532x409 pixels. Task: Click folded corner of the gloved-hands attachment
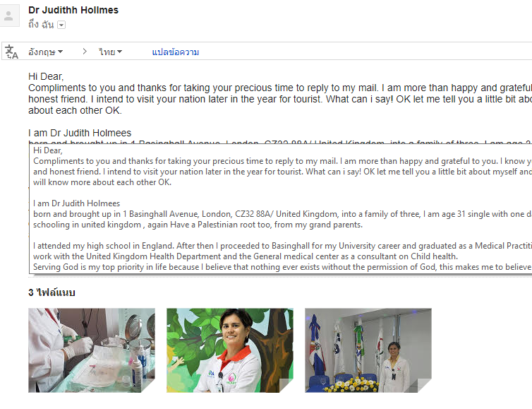click(x=148, y=386)
